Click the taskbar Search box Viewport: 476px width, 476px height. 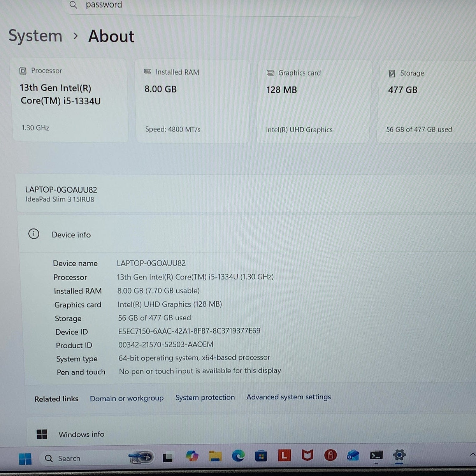pos(97,458)
